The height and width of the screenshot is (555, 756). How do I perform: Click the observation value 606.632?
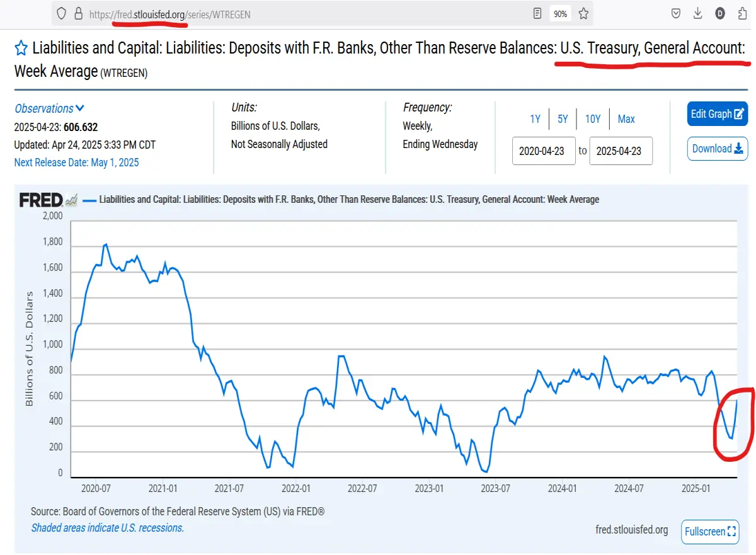[x=81, y=127]
